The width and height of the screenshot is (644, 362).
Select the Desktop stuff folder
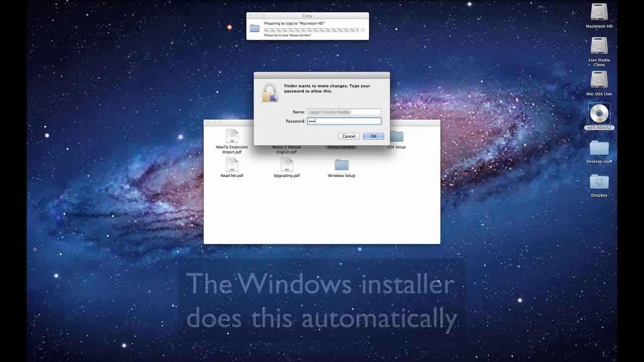coord(599,148)
